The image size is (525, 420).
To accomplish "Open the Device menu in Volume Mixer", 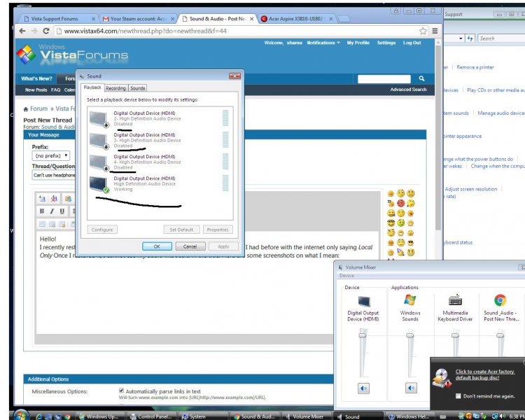I will click(x=346, y=276).
